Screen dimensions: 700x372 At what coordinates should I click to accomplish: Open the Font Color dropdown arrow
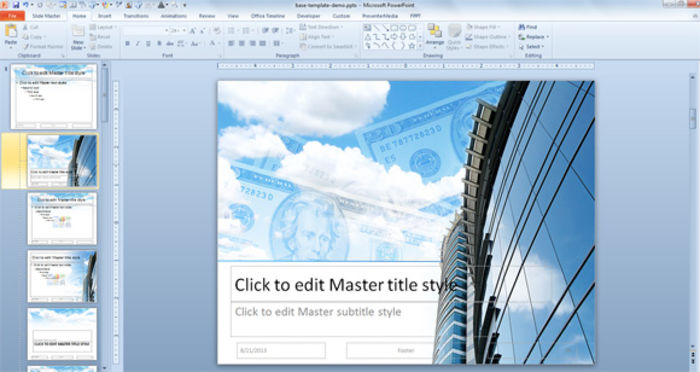(x=219, y=44)
